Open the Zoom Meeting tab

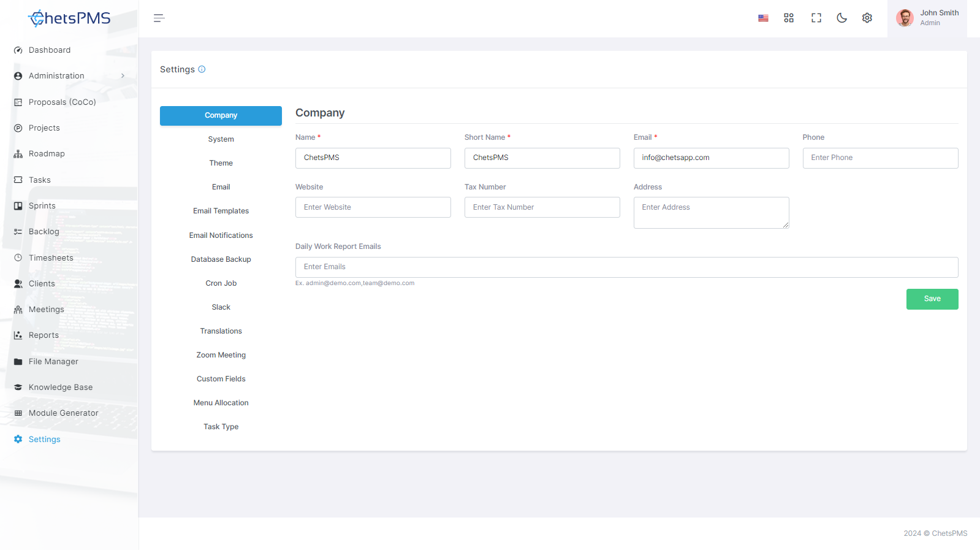(221, 356)
